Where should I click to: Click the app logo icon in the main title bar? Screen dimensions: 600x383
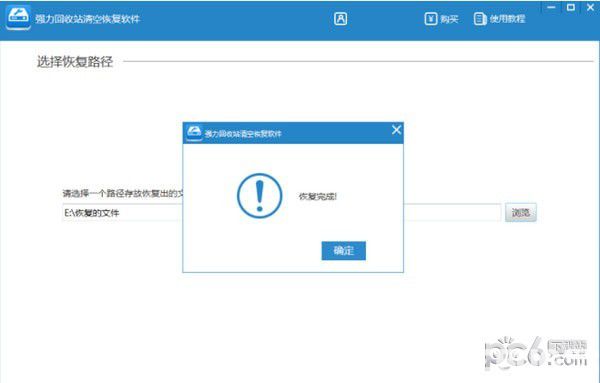[18, 18]
